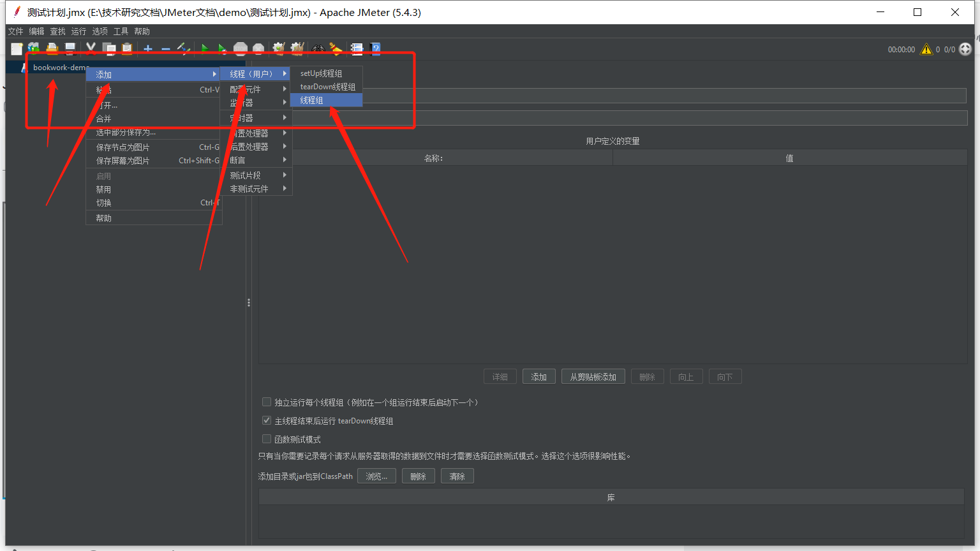Click the Open file folder icon

coord(52,48)
